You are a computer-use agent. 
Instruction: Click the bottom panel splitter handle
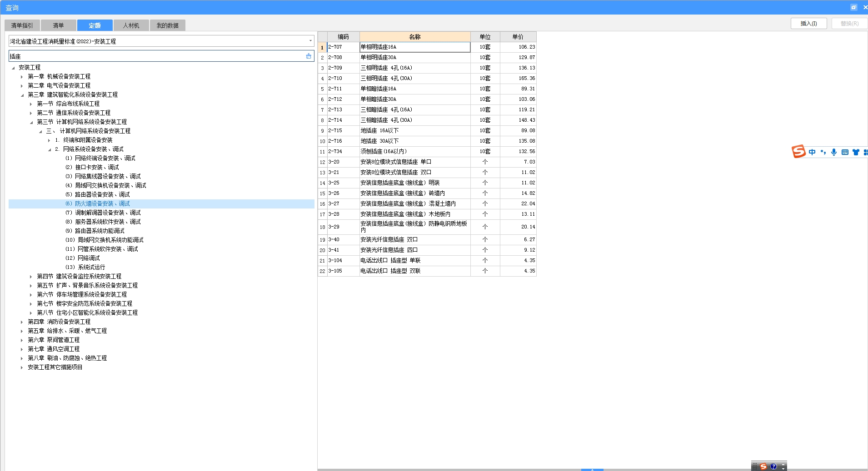592,470
